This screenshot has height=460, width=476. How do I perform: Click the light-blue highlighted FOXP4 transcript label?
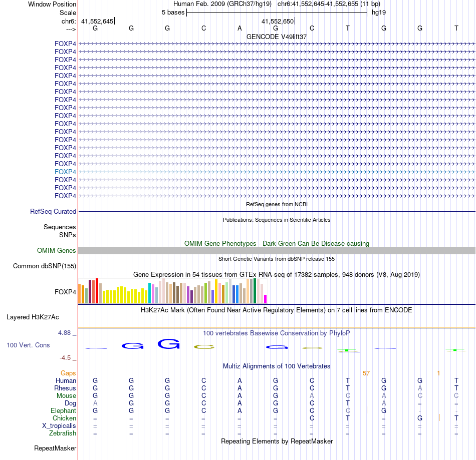(x=65, y=172)
